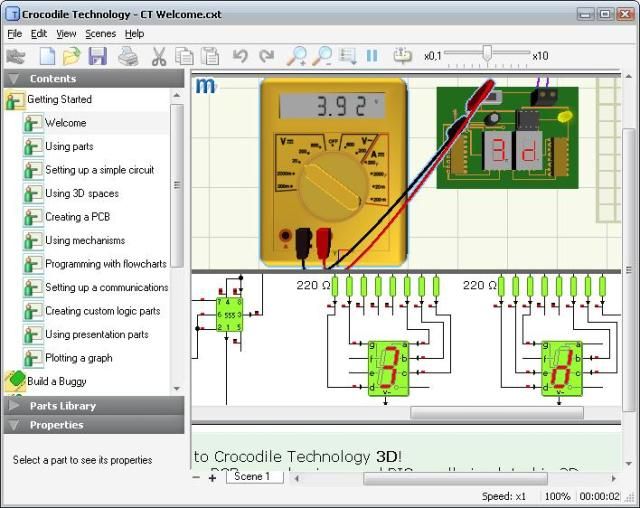Open the Edit menu
Viewport: 640px width, 508px height.
pyautogui.click(x=39, y=33)
